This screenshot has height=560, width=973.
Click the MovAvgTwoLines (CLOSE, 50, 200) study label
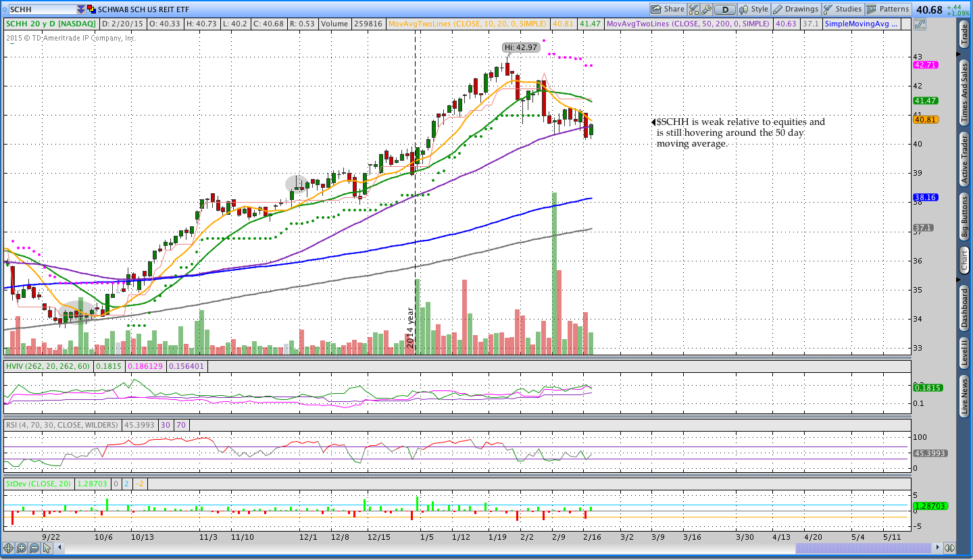688,24
